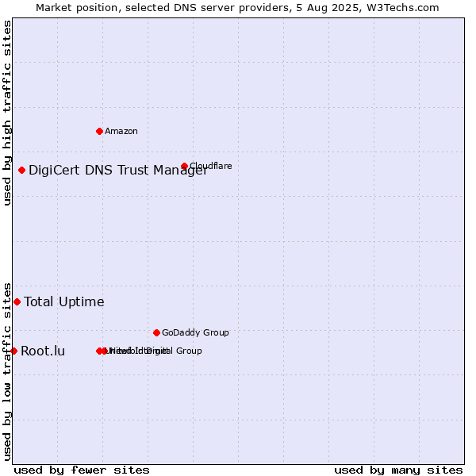Image resolution: width=476 pixels, height=476 pixels.
Task: Click the Total Uptime red marker
Action: tap(17, 302)
